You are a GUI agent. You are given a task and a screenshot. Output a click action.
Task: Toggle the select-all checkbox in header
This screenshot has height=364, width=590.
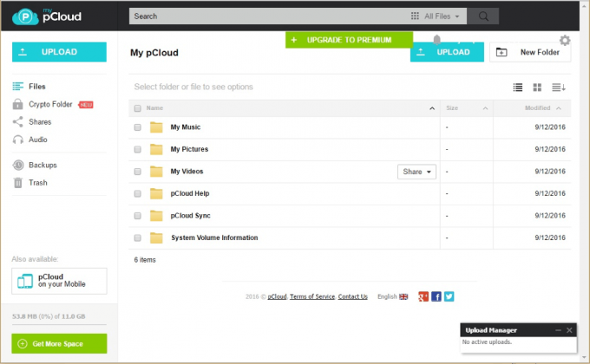coord(138,108)
